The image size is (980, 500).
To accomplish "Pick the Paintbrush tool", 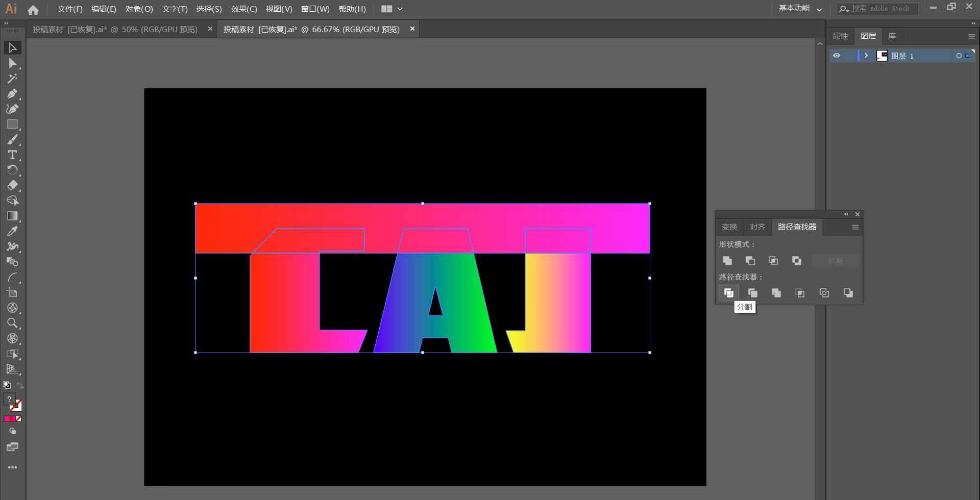I will (x=12, y=139).
